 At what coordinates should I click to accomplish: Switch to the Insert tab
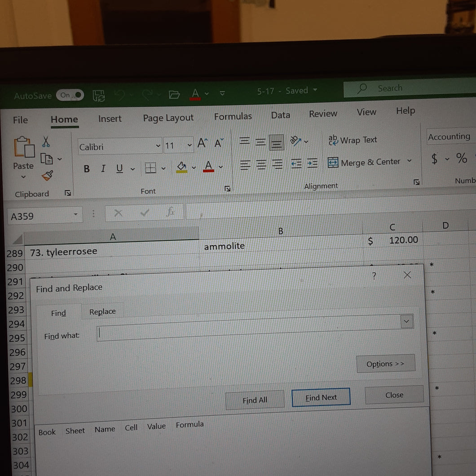(x=110, y=119)
